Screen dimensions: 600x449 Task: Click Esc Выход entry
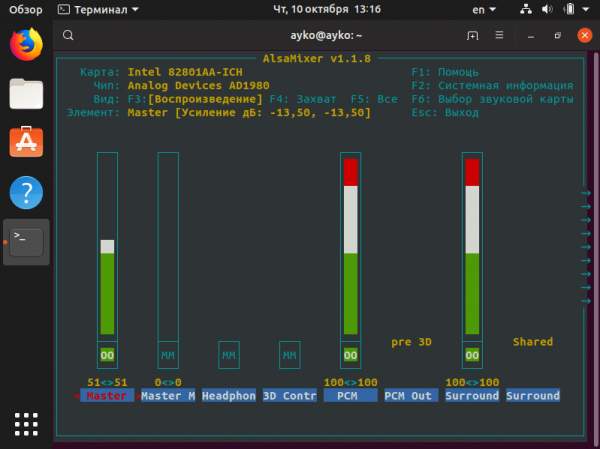(445, 113)
